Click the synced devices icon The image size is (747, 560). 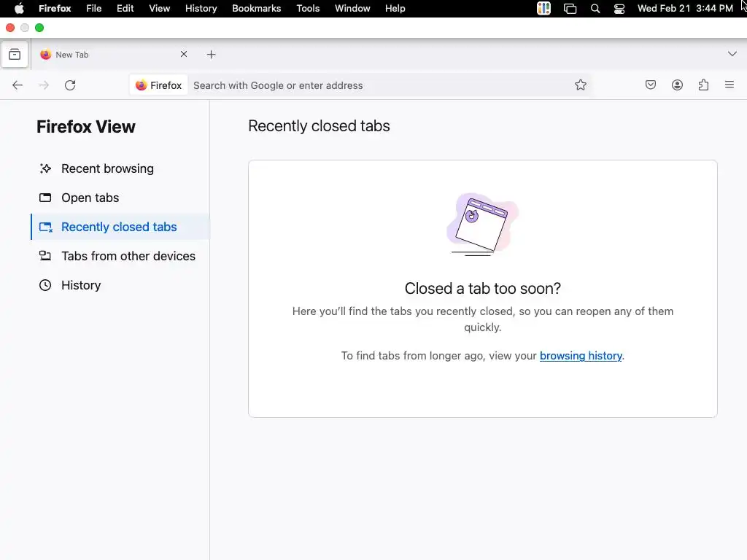click(45, 256)
